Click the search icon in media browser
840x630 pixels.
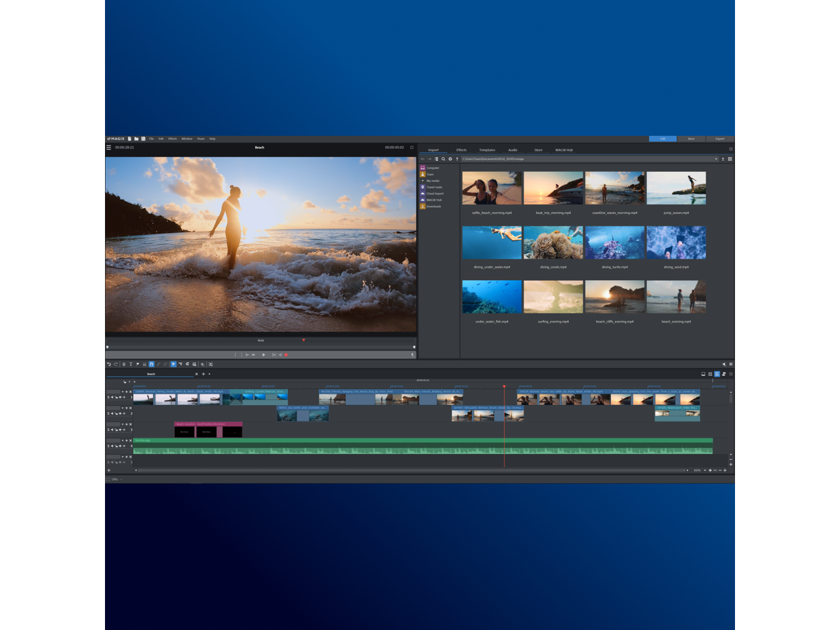coord(443,159)
